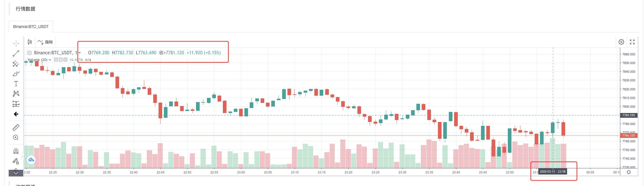Pick the brush drawing tool
Viewport: 644px width, 186px height.
coord(16,74)
